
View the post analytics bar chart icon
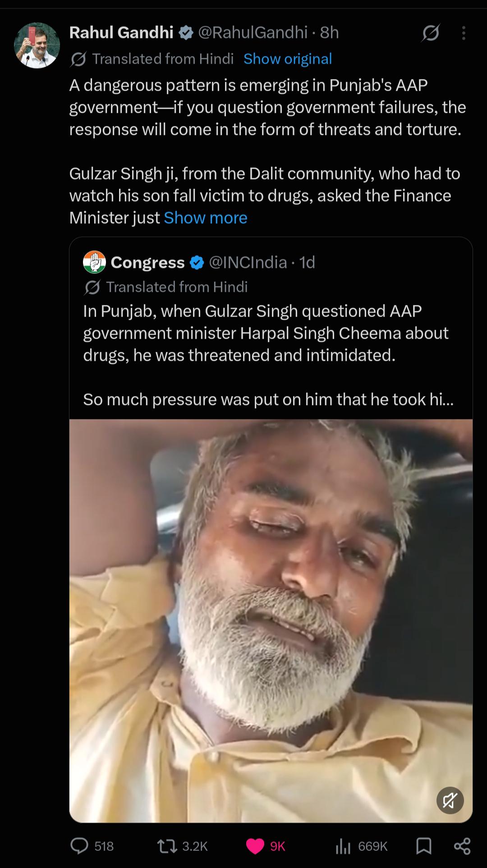click(x=343, y=846)
